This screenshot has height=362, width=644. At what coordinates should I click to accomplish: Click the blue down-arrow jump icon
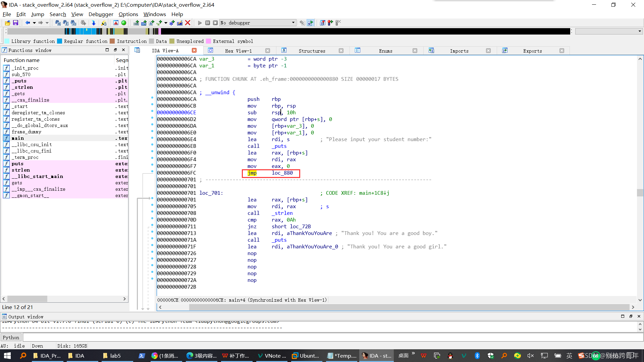[x=94, y=23]
